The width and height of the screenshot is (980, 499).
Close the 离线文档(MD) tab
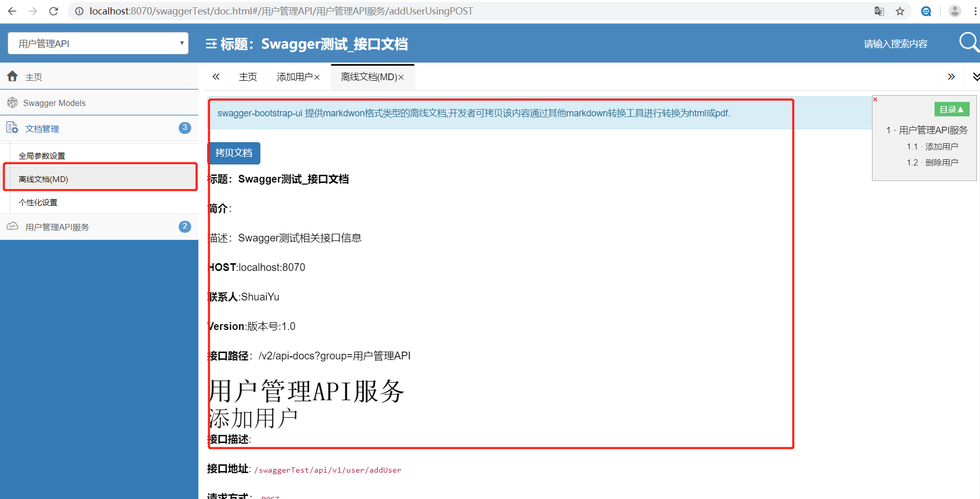pyautogui.click(x=401, y=77)
